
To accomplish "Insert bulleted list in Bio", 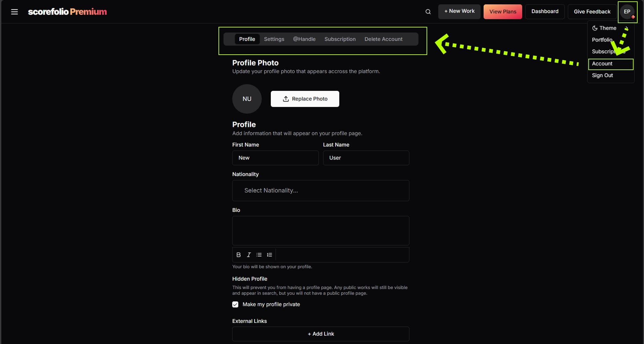I will (x=259, y=255).
